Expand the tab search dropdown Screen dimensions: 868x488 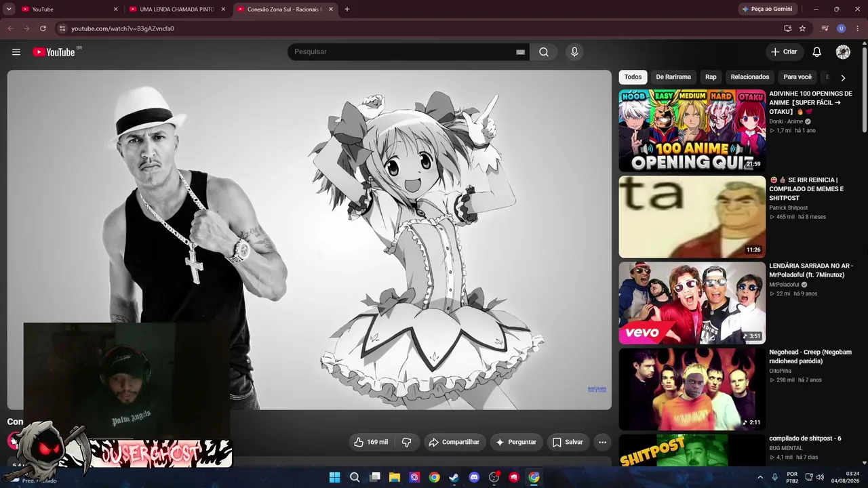click(9, 9)
